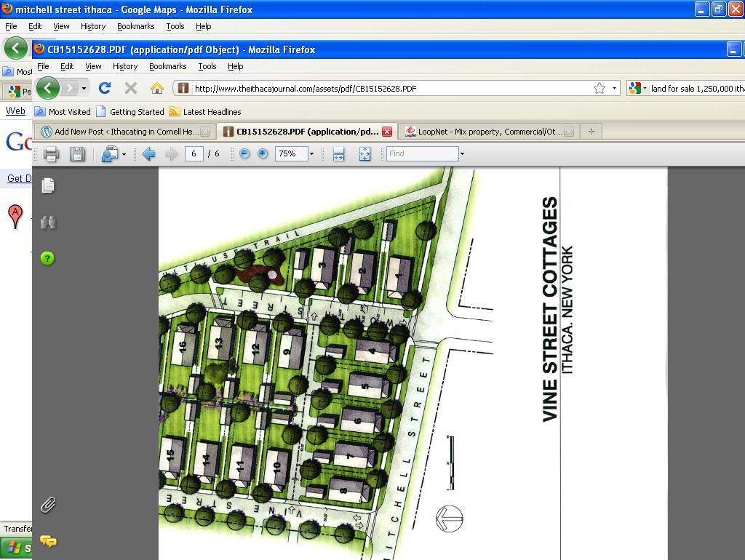Zoom in with the plus button
The width and height of the screenshot is (745, 560).
pyautogui.click(x=263, y=153)
